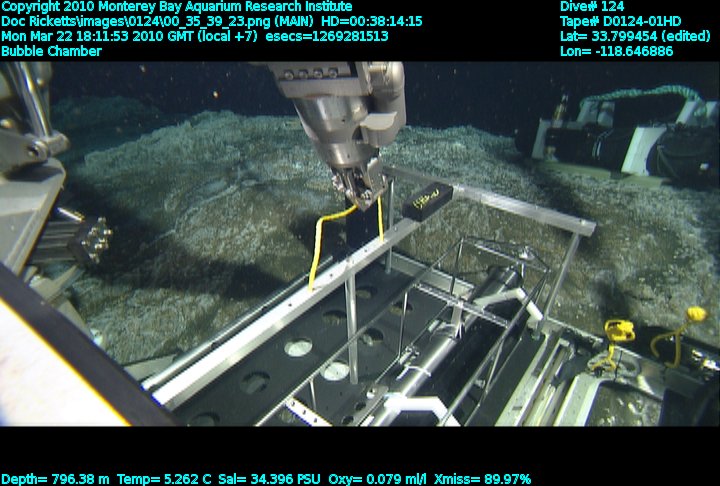Screen dimensions: 720x486
Task: Click the Sal= 34.396 PSU reading
Action: pyautogui.click(x=269, y=479)
